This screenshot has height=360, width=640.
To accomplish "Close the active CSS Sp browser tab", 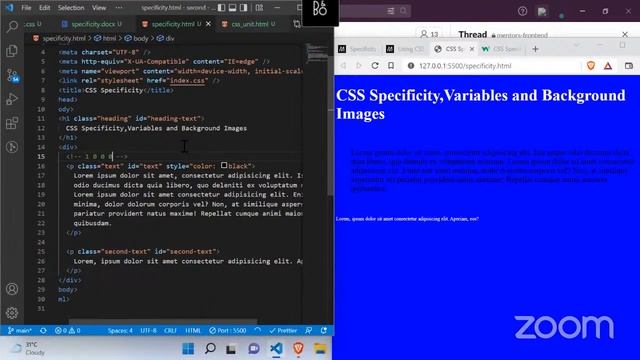I will [x=472, y=49].
